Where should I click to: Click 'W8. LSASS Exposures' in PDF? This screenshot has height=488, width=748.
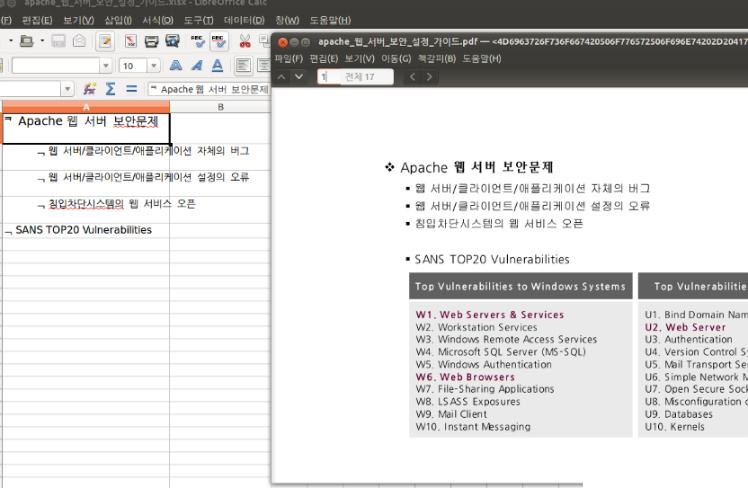click(468, 402)
